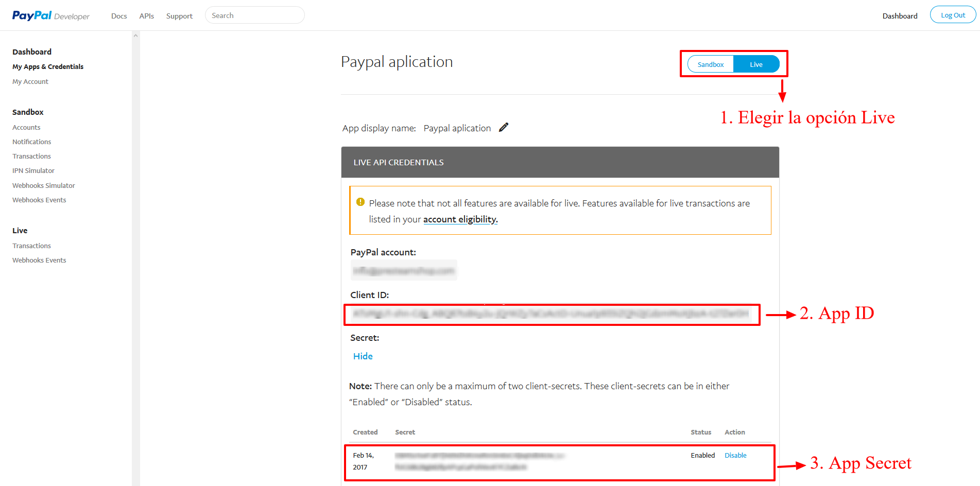
Task: Click the yellow warning icon in notice
Action: point(360,202)
